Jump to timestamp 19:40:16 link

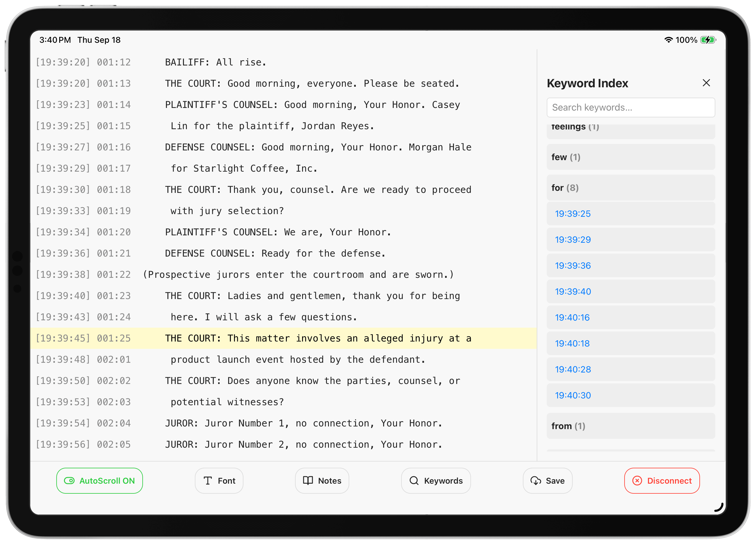572,318
